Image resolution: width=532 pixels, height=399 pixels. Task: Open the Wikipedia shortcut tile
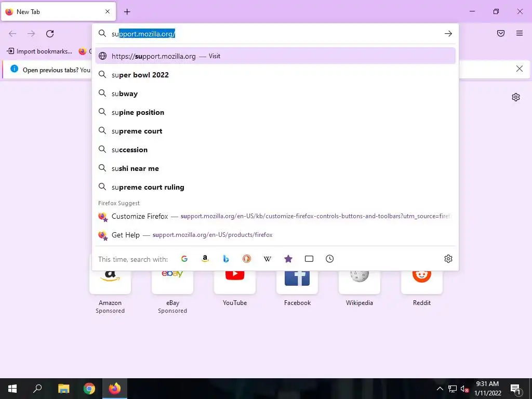click(360, 283)
